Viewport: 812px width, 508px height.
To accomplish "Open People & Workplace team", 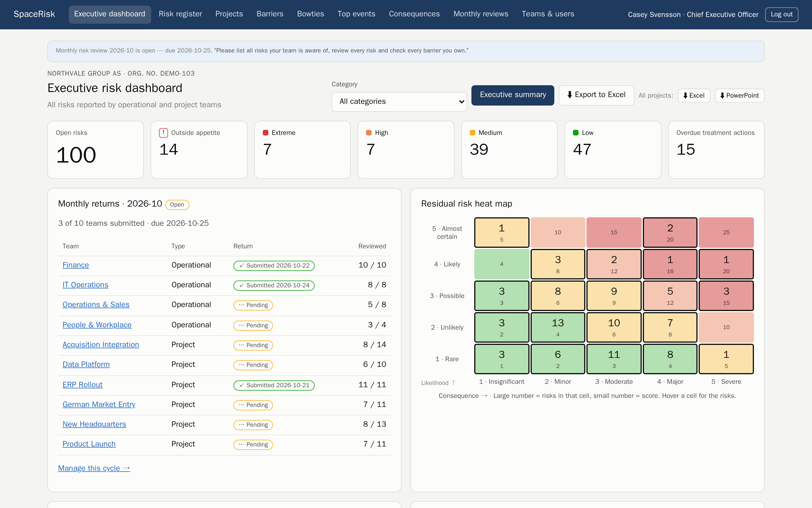I will click(x=97, y=325).
